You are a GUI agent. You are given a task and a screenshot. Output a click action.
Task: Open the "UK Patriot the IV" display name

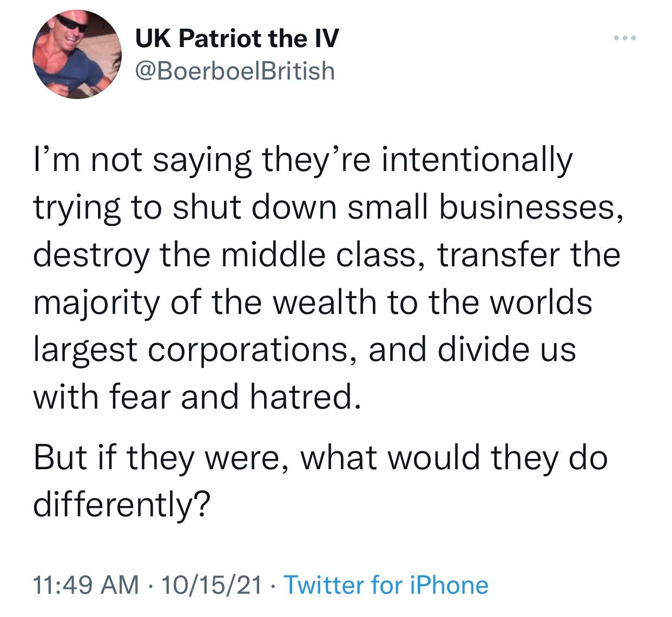click(237, 38)
